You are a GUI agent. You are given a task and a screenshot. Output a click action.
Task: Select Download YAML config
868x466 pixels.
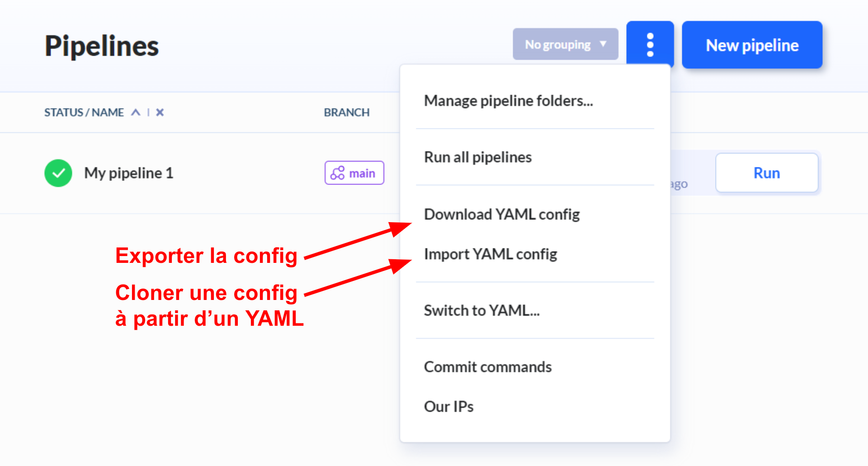[x=502, y=214]
